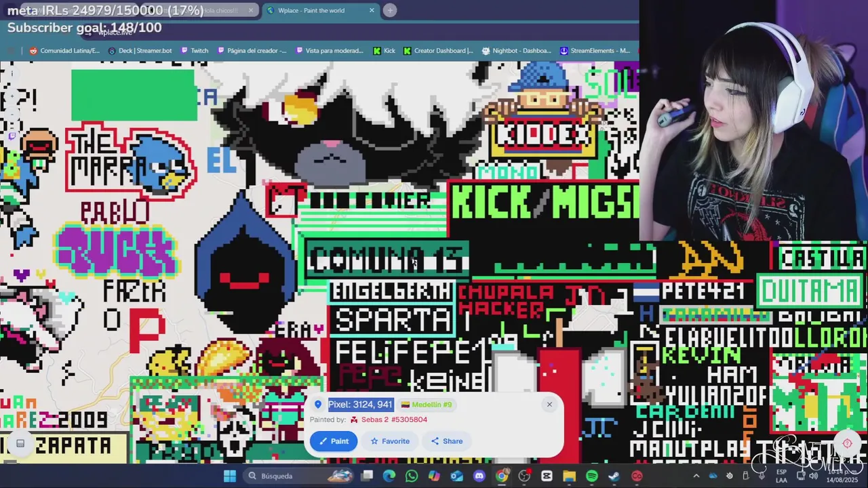Open the Página del creador bookmark
This screenshot has height=488, width=868.
[x=252, y=50]
